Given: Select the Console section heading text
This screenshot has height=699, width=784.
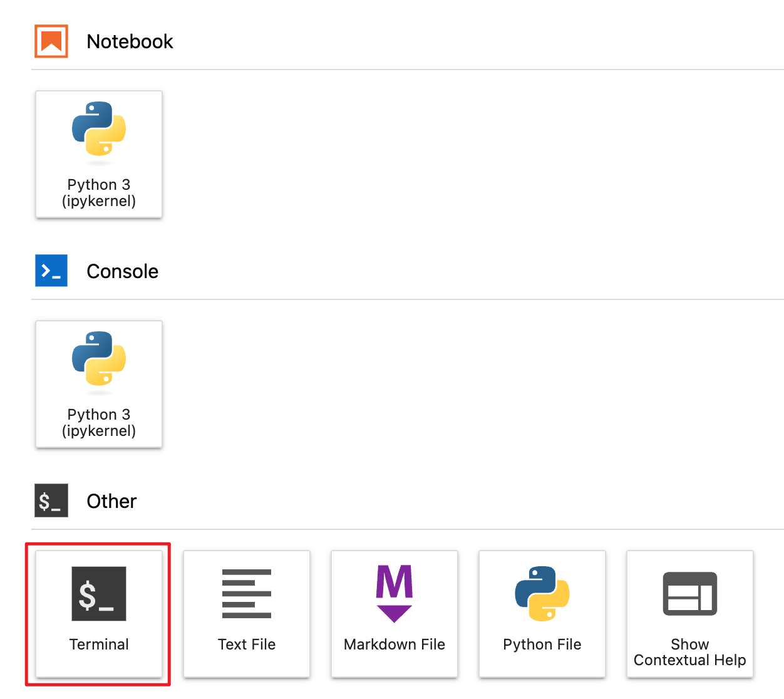Looking at the screenshot, I should pos(123,271).
